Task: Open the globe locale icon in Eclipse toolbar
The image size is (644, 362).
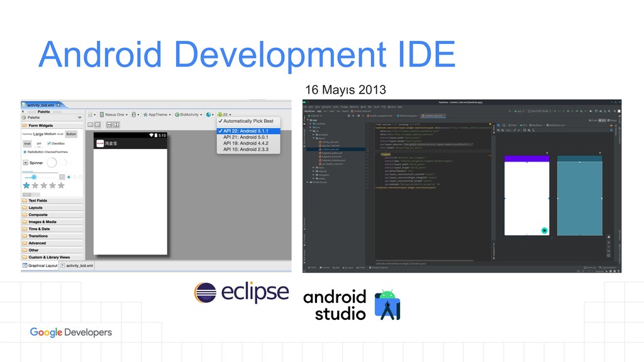Action: tap(209, 114)
